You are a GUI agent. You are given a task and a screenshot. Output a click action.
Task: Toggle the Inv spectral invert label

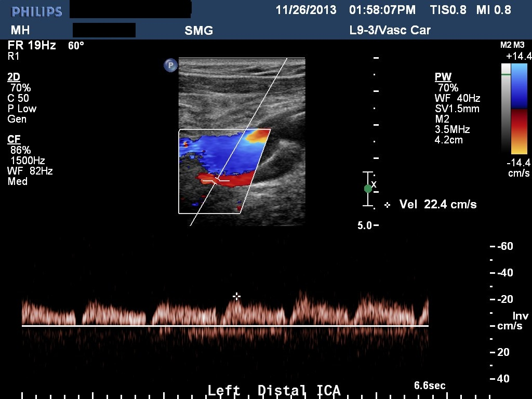[x=520, y=316]
